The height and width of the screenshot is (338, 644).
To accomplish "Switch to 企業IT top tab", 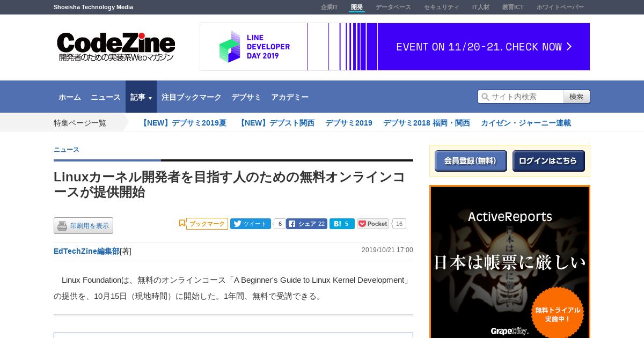I will (330, 7).
